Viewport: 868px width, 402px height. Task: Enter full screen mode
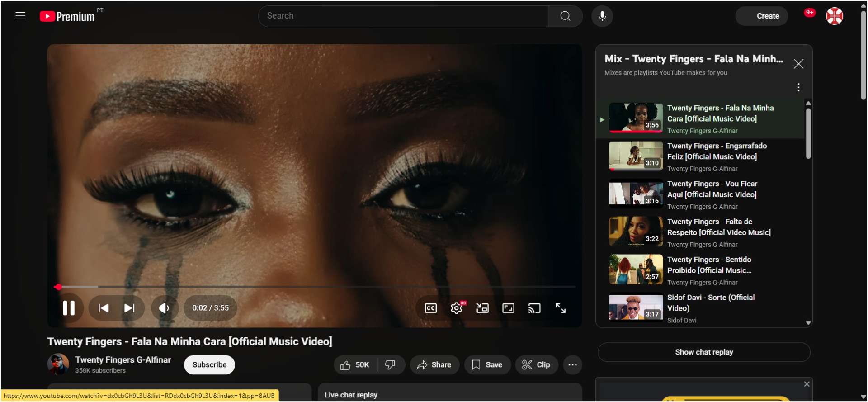[x=561, y=308]
